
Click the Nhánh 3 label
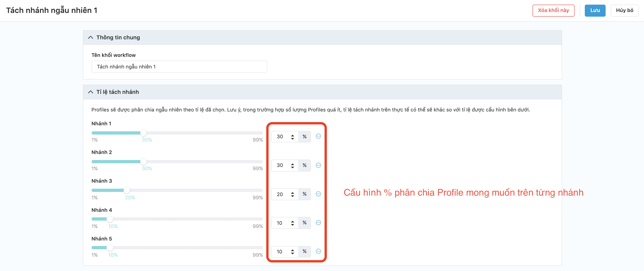[102, 181]
